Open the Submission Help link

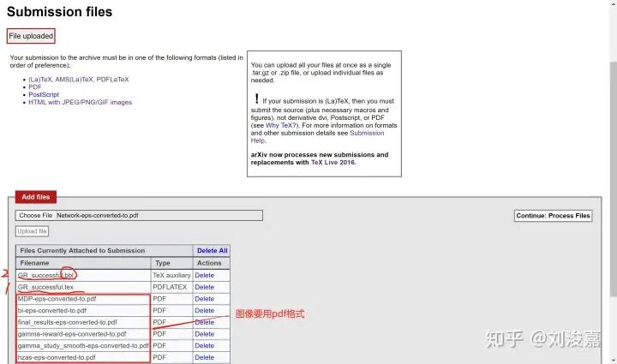click(317, 137)
